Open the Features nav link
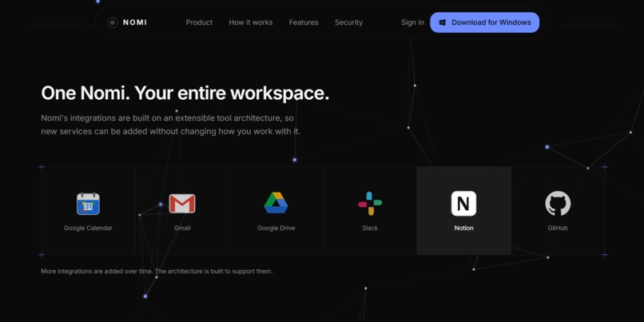644x322 pixels. (x=304, y=22)
